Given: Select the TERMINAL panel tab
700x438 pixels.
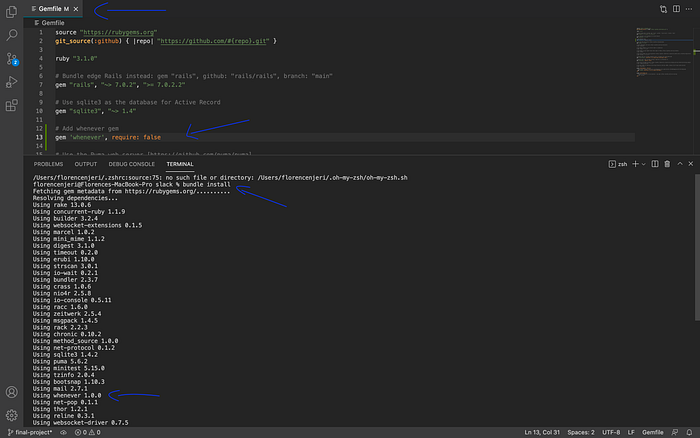Looking at the screenshot, I should [x=180, y=164].
